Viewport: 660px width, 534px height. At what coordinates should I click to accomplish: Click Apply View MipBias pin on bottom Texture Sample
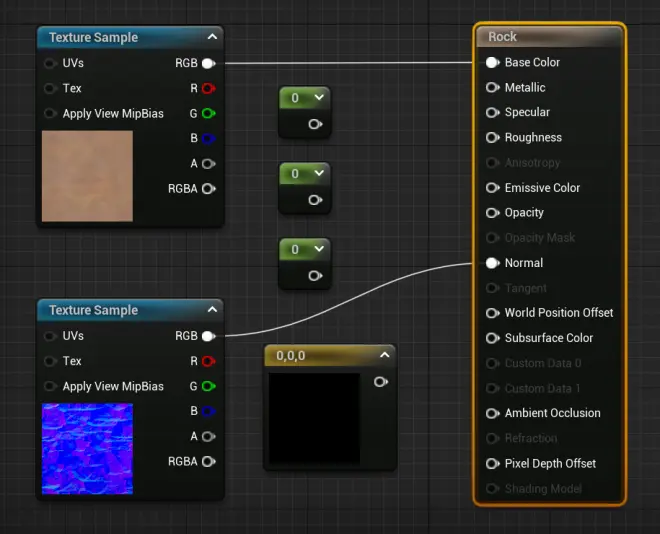click(50, 386)
